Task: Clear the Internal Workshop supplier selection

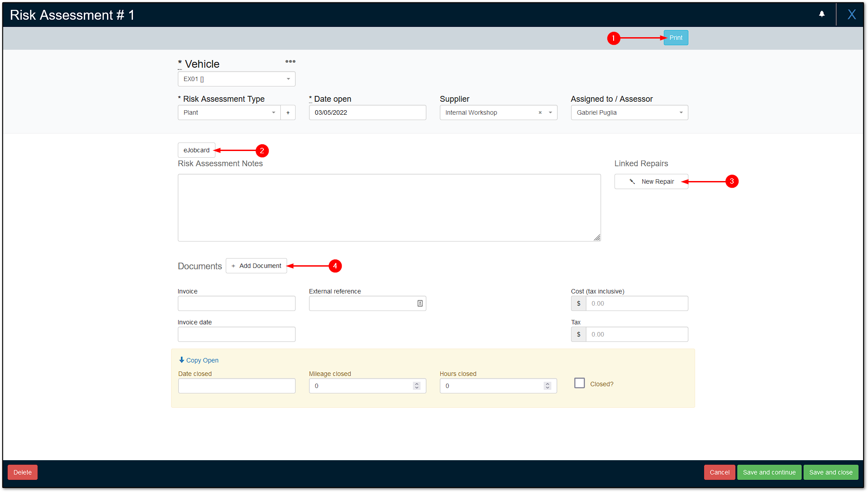Action: tap(540, 112)
